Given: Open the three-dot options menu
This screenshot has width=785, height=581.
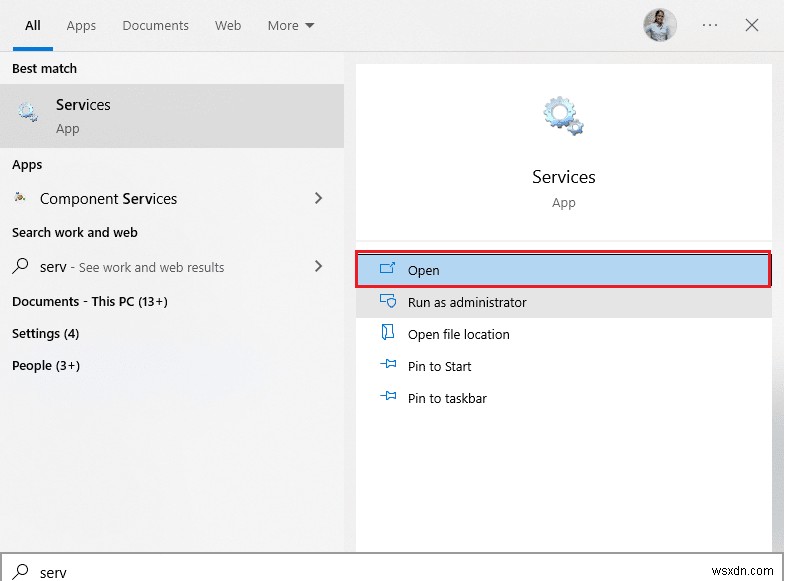Looking at the screenshot, I should point(710,25).
